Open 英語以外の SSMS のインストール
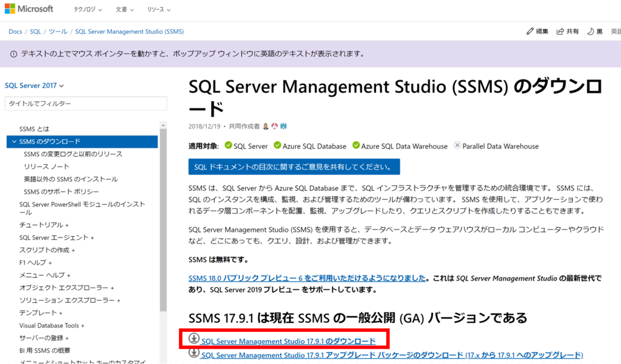621x364 pixels. click(x=70, y=179)
